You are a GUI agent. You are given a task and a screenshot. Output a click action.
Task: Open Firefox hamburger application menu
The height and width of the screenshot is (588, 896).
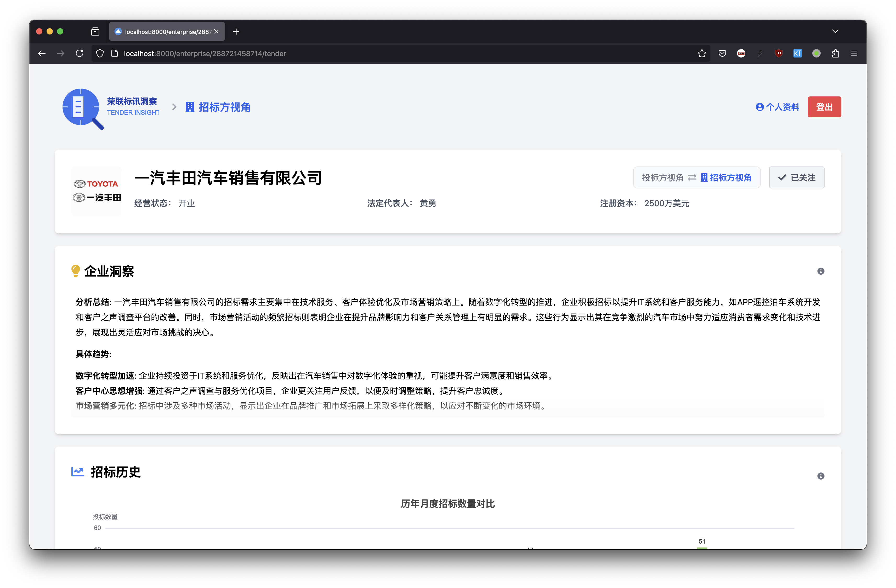point(854,53)
